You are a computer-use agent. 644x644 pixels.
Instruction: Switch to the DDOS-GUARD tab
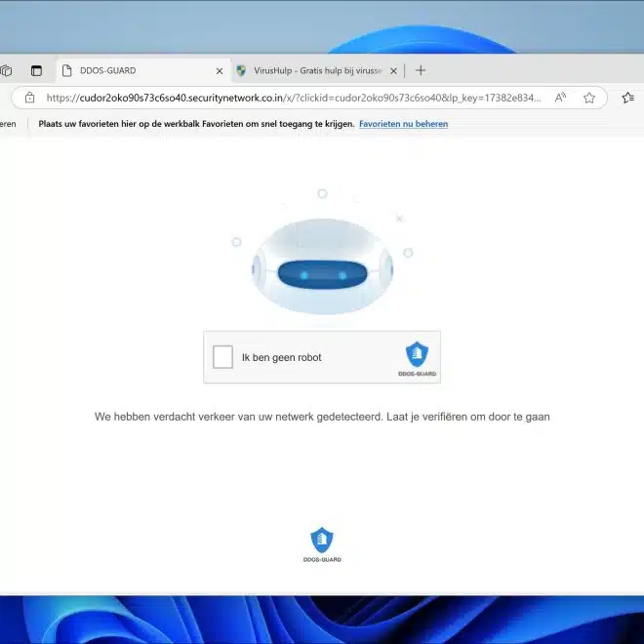[143, 70]
